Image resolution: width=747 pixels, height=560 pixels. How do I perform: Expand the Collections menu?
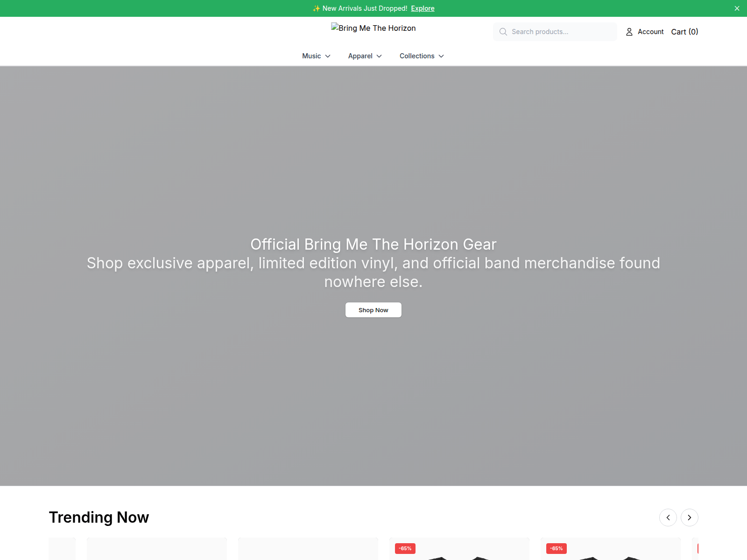coord(422,56)
